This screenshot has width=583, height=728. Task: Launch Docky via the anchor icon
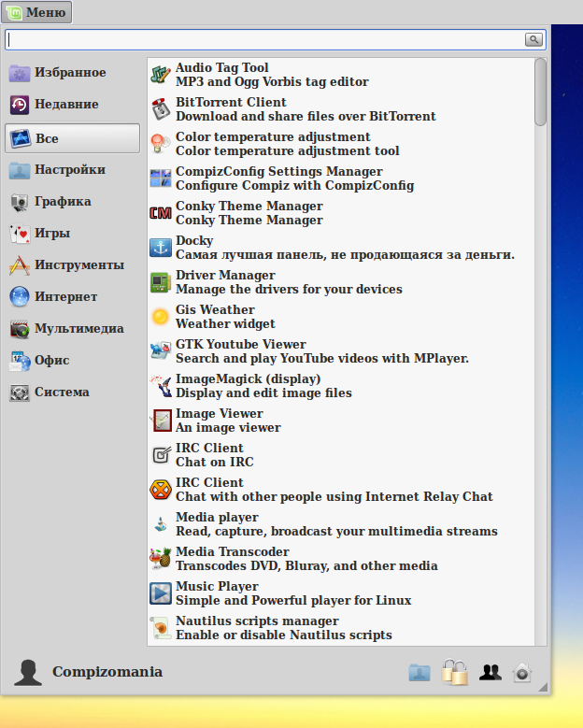point(161,248)
